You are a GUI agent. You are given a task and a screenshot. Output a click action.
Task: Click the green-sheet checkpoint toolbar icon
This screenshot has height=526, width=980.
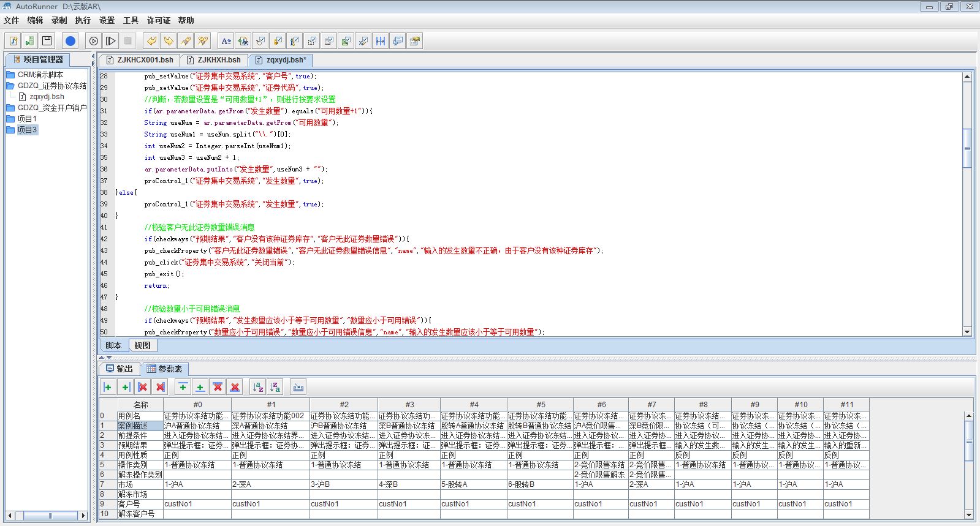tap(346, 41)
